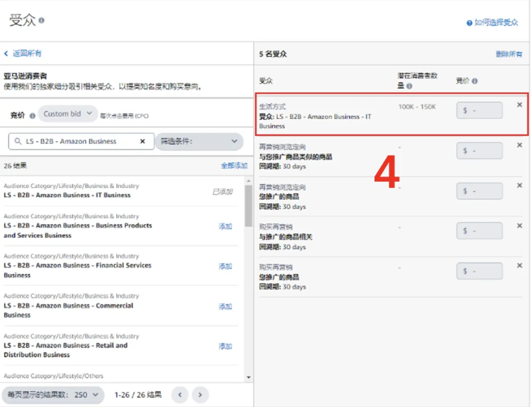Go back via 返回所有 link
This screenshot has height=407, width=532.
coord(23,53)
